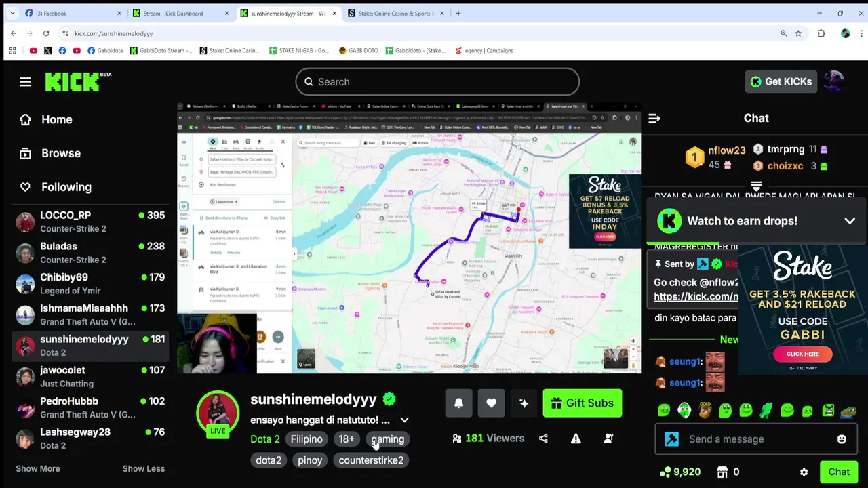Switch to the Facebook tab
Viewport: 868px width, 488px height.
click(x=73, y=13)
